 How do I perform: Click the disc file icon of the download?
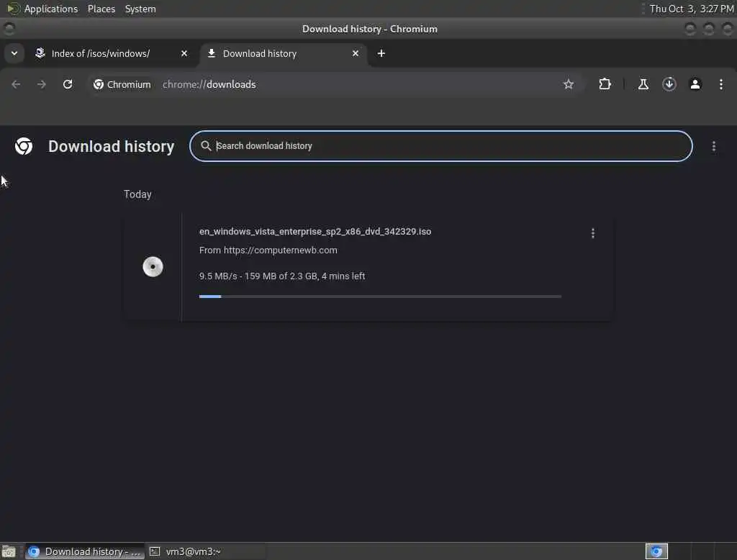click(153, 266)
